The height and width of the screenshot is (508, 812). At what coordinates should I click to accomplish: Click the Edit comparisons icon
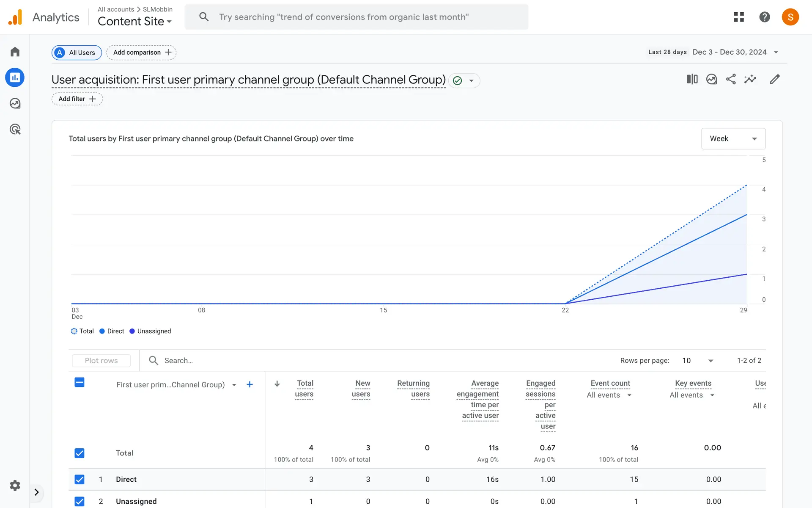point(692,79)
